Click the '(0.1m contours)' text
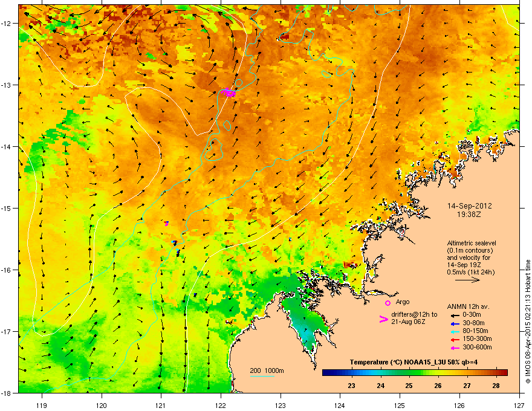532x411 pixels. (470, 251)
